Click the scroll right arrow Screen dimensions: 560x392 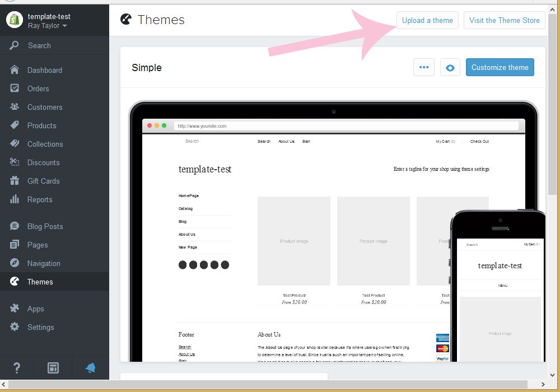(x=543, y=385)
